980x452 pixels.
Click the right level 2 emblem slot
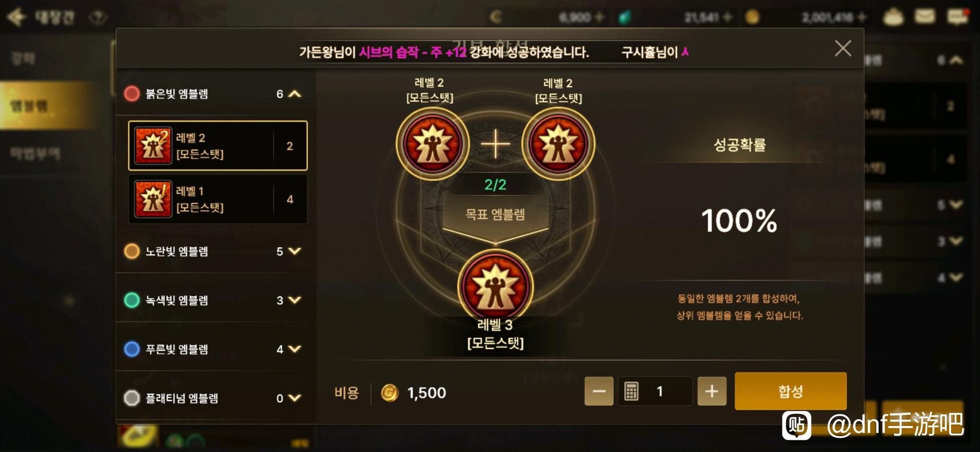(558, 143)
